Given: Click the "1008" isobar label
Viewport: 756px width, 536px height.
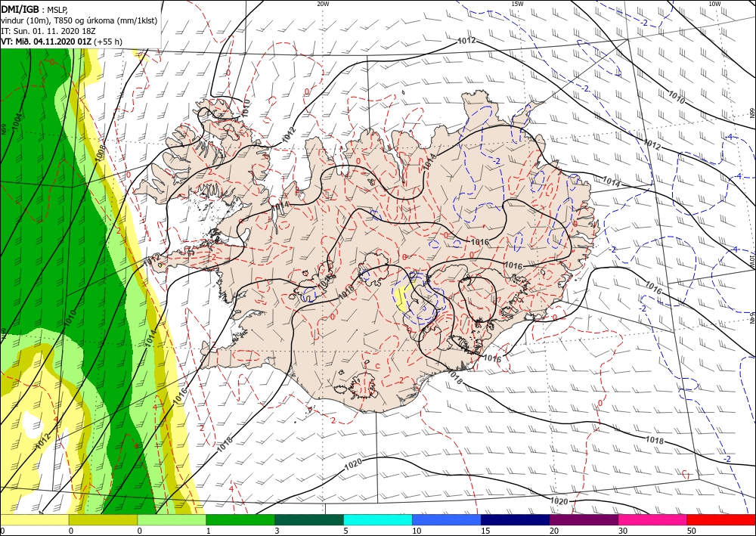Looking at the screenshot, I should pos(100,152).
